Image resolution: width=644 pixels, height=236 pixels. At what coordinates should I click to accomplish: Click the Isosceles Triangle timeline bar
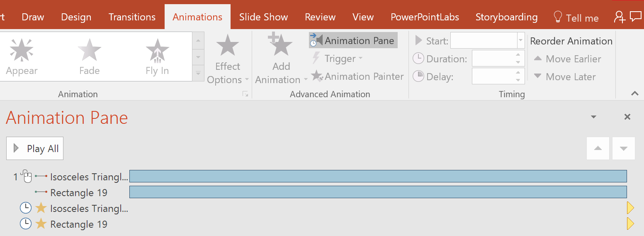tap(378, 177)
